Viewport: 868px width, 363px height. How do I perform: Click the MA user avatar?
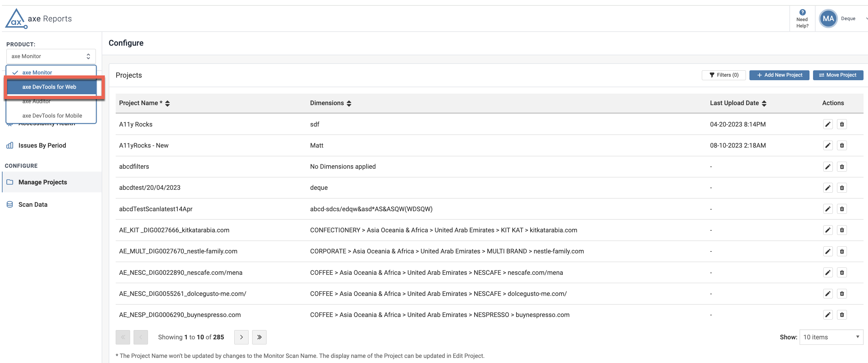pos(828,18)
